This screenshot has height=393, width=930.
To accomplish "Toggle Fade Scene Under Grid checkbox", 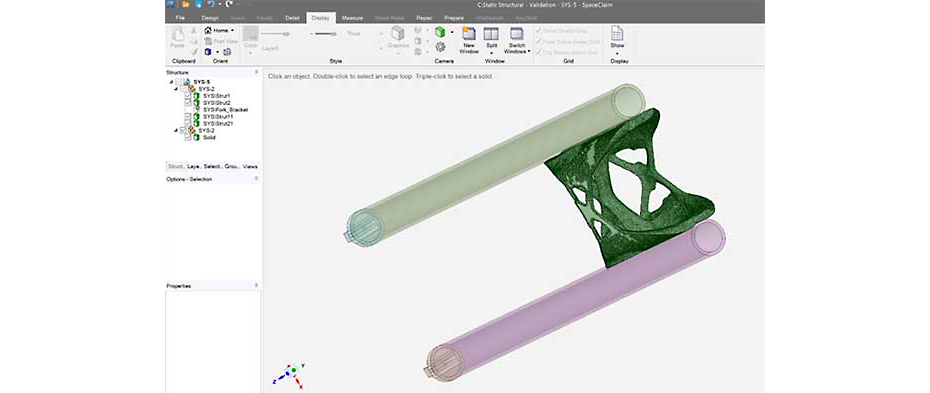I will tap(539, 42).
